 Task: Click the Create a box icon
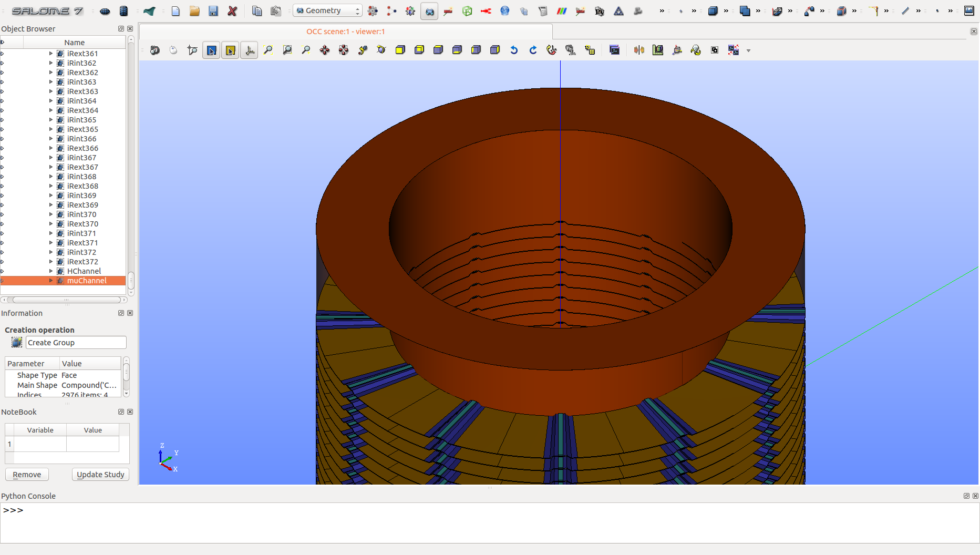coord(713,11)
